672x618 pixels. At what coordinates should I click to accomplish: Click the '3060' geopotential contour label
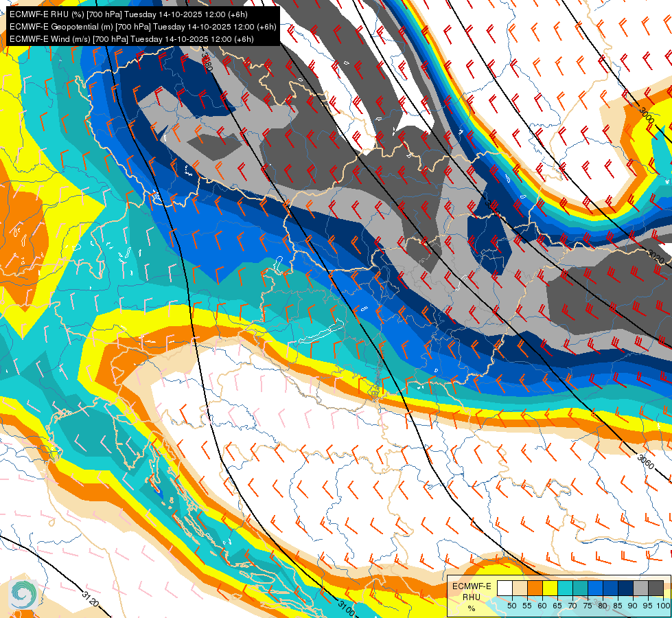pyautogui.click(x=645, y=462)
